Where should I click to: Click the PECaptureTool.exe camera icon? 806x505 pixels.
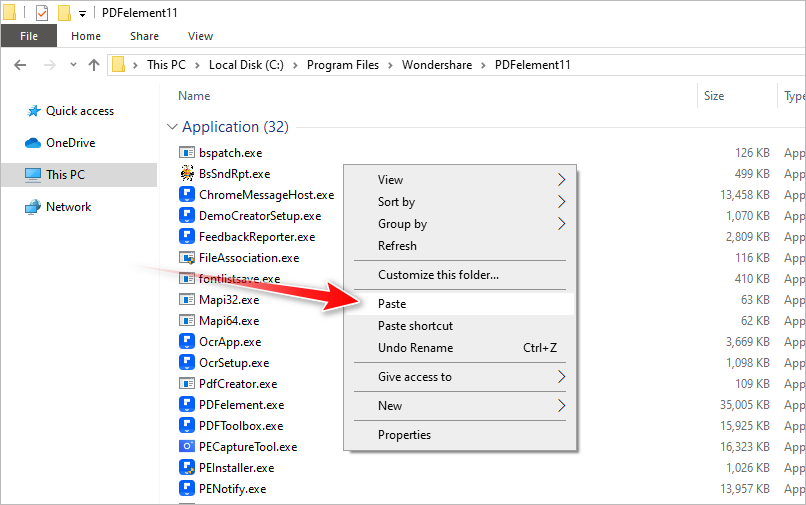[187, 447]
